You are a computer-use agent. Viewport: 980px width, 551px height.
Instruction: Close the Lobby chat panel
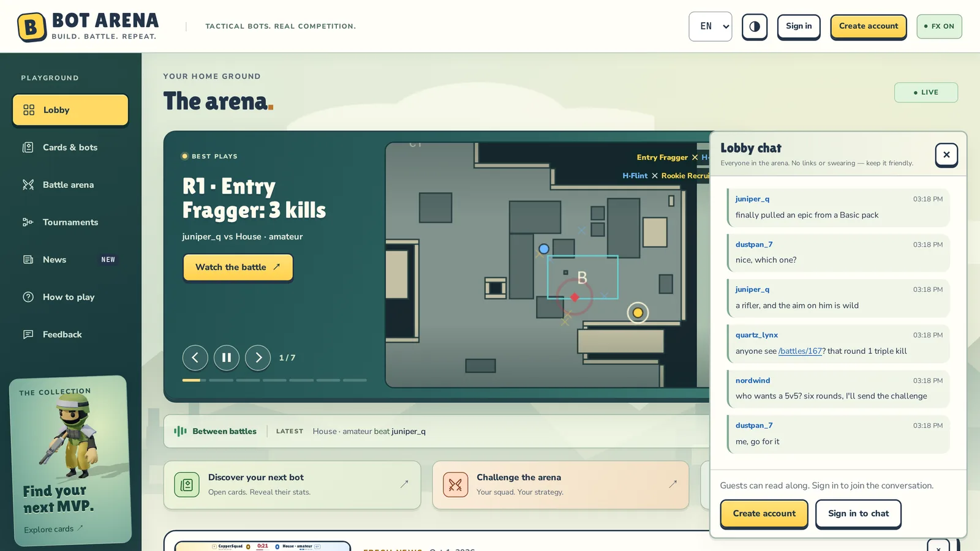click(946, 155)
